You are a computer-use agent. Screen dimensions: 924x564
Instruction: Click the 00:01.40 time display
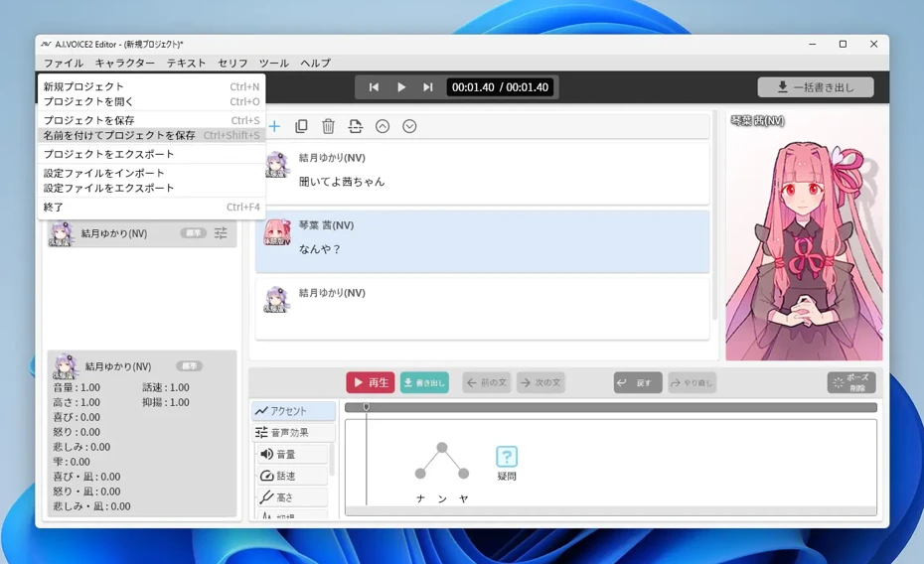[x=501, y=87]
